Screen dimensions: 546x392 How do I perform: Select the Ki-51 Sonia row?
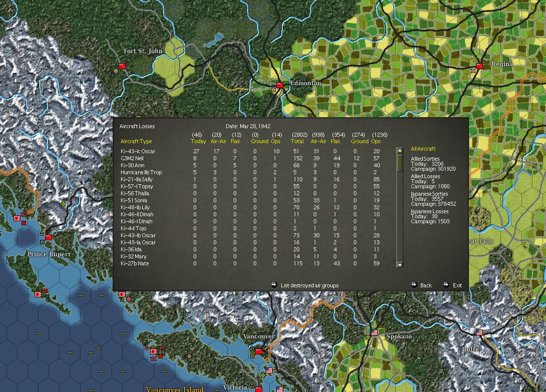tap(250, 200)
